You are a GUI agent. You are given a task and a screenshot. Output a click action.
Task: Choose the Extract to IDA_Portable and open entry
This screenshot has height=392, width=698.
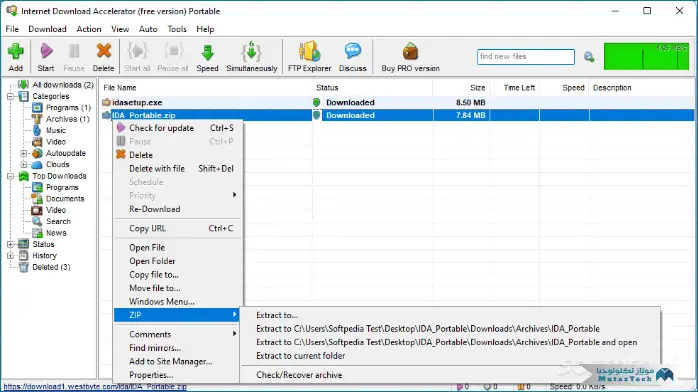pos(450,342)
